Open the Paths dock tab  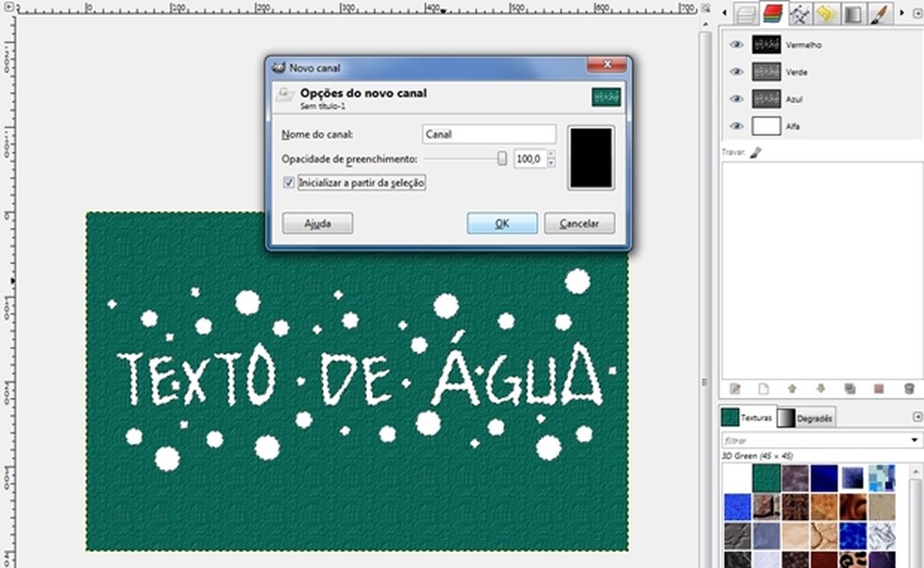(x=799, y=13)
